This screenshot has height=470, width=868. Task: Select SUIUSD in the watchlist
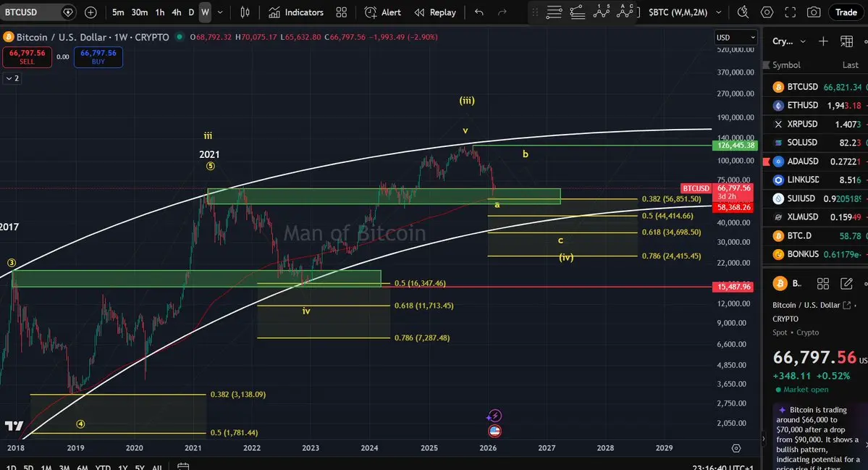point(815,198)
